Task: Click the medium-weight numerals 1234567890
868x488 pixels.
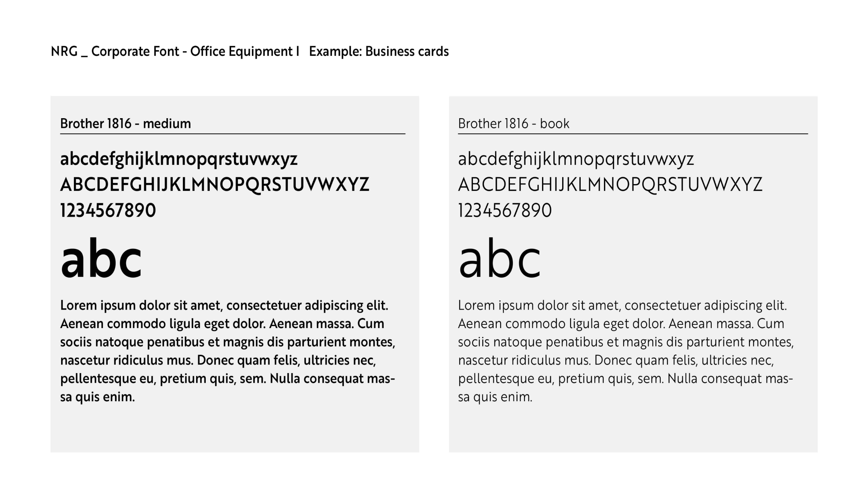Action: 108,211
